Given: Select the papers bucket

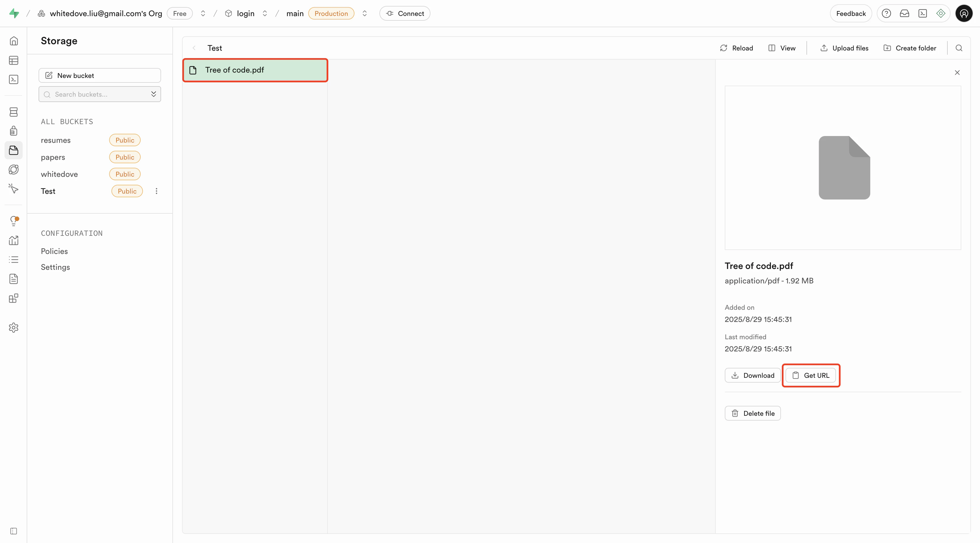Looking at the screenshot, I should (53, 157).
